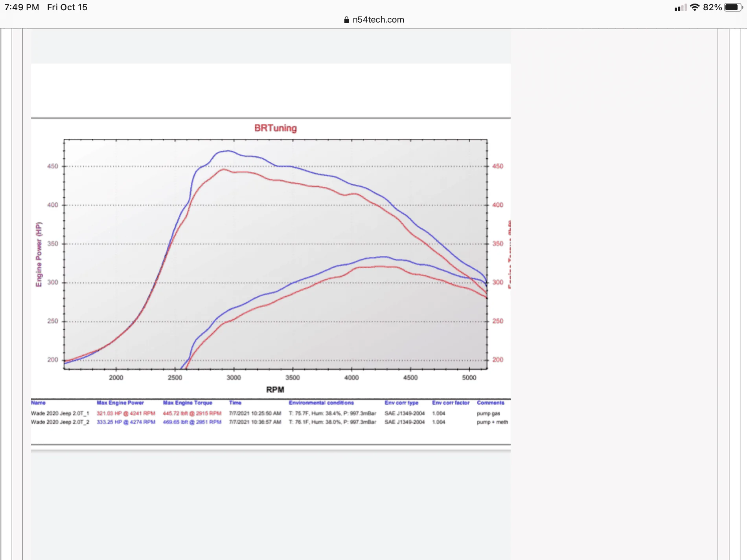Tap the right axis 250 torque label
747x560 pixels.
(x=498, y=321)
